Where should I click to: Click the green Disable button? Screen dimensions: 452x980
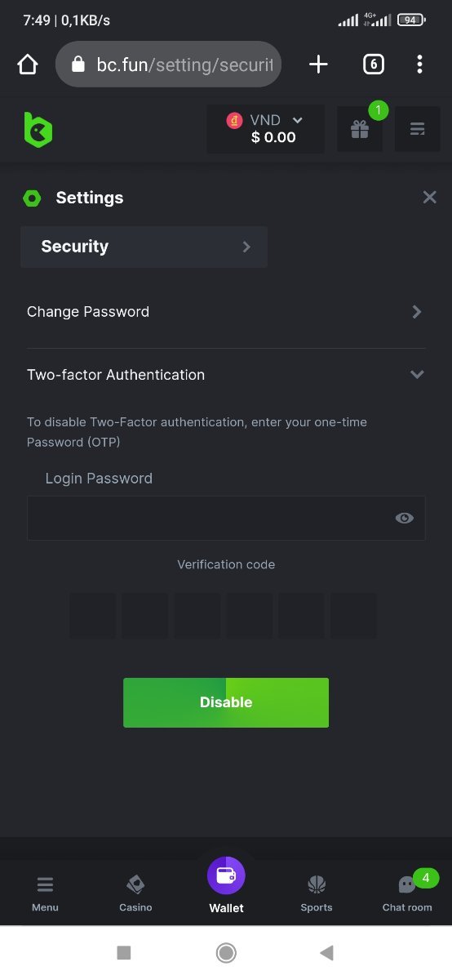[226, 702]
